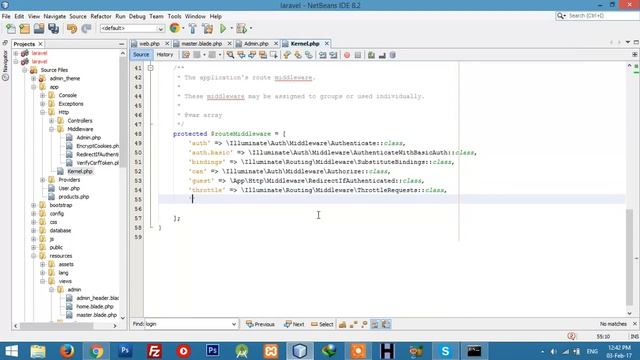Expand the admin_theme folder node
Screen dimensions: 640x360
click(34, 78)
